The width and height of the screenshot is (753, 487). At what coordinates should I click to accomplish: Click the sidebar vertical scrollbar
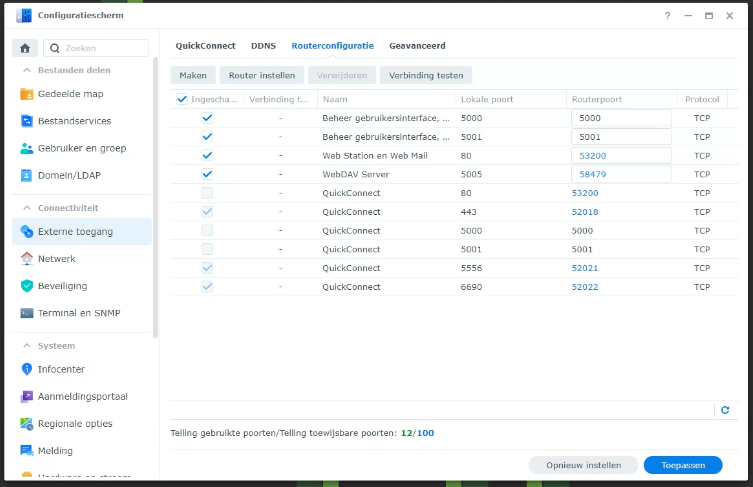pyautogui.click(x=155, y=197)
